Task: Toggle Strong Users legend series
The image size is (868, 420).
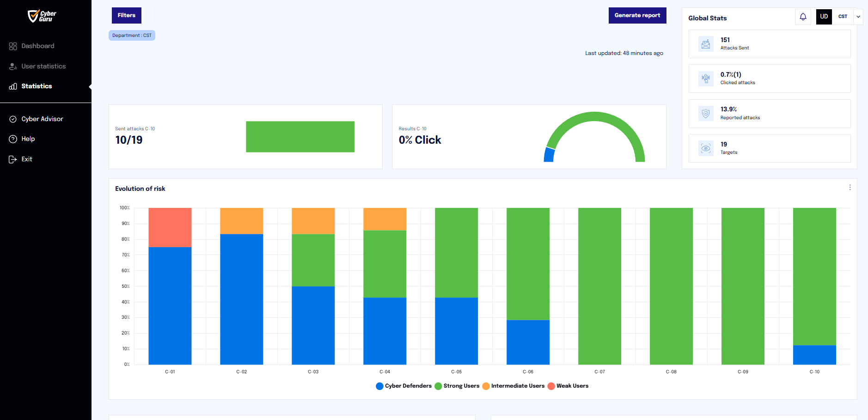Action: [x=457, y=386]
